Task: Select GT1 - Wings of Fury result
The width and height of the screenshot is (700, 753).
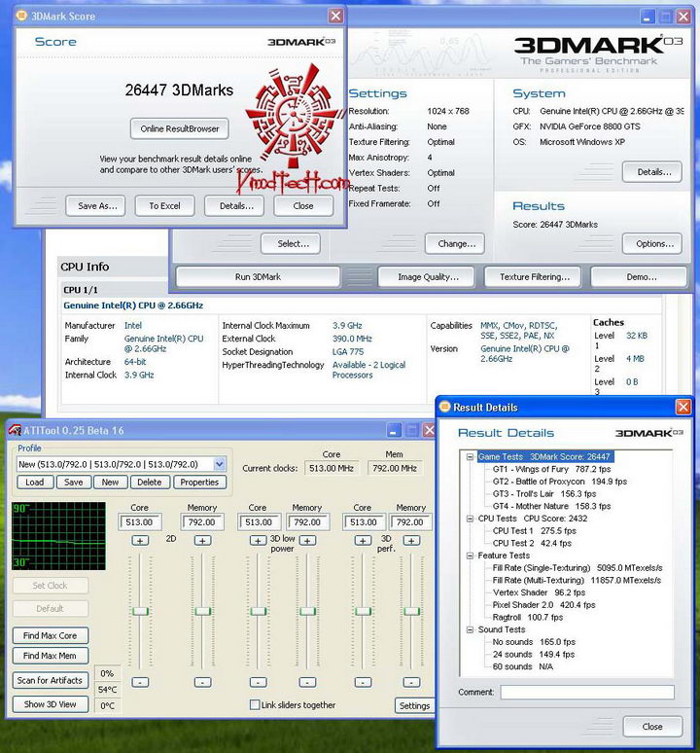Action: (x=551, y=469)
